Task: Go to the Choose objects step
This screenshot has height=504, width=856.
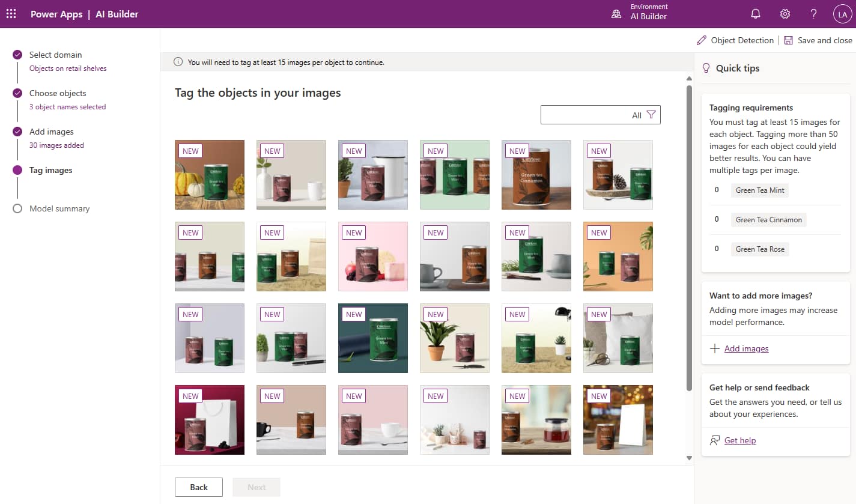Action: click(58, 93)
